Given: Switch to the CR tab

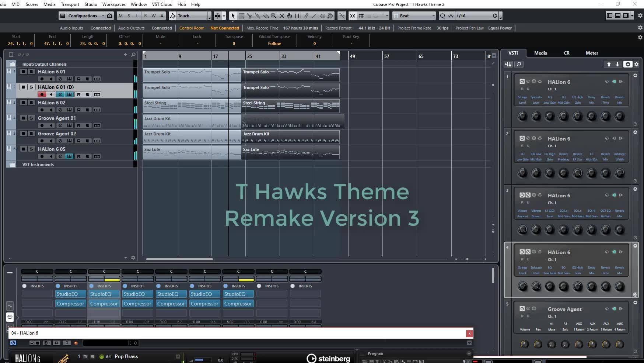Looking at the screenshot, I should coord(567,53).
